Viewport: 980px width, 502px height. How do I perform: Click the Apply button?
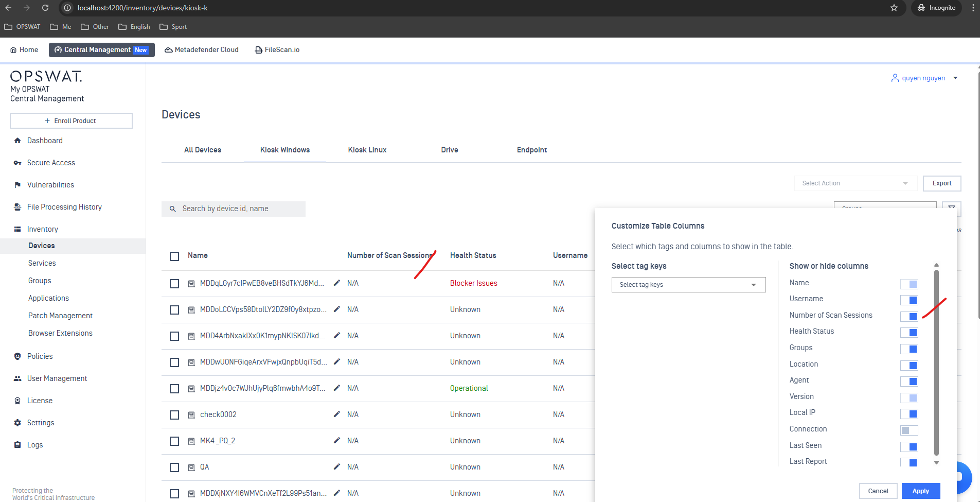coord(921,491)
